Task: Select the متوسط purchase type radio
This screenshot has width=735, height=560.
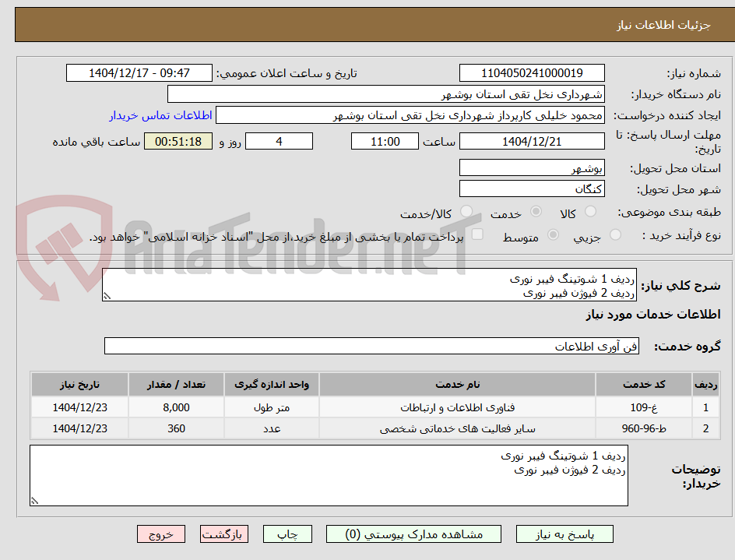Action: click(x=553, y=234)
